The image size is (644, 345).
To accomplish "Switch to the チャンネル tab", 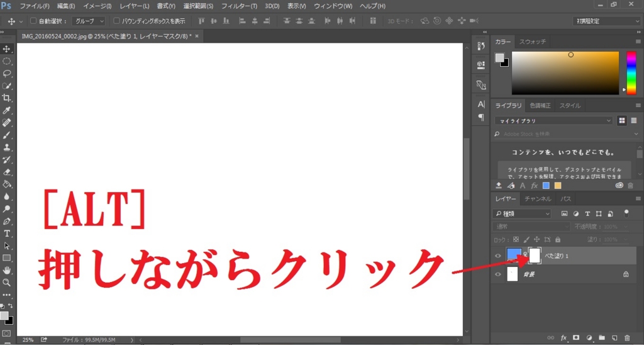I will coord(538,198).
